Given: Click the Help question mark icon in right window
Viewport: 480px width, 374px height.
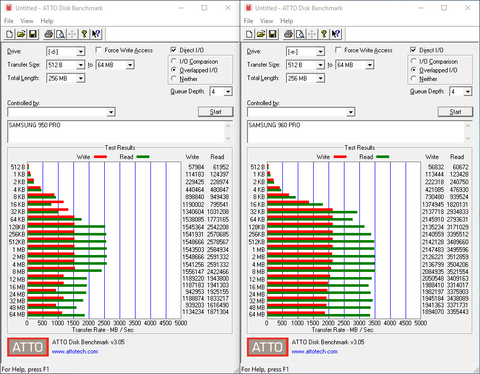Looking at the screenshot, I should (x=324, y=34).
